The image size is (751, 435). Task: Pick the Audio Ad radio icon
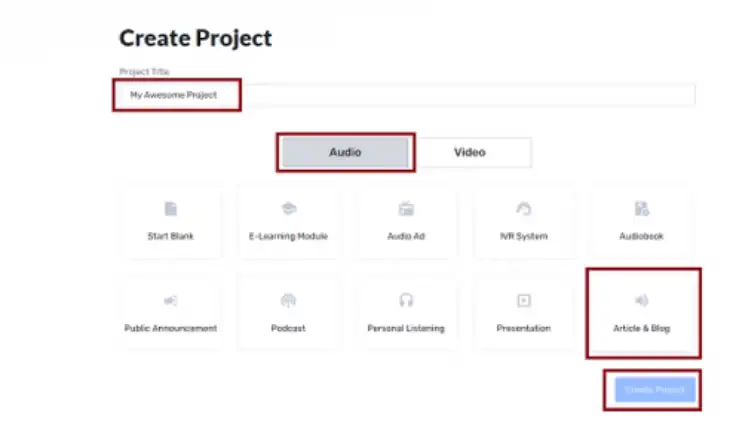[406, 209]
